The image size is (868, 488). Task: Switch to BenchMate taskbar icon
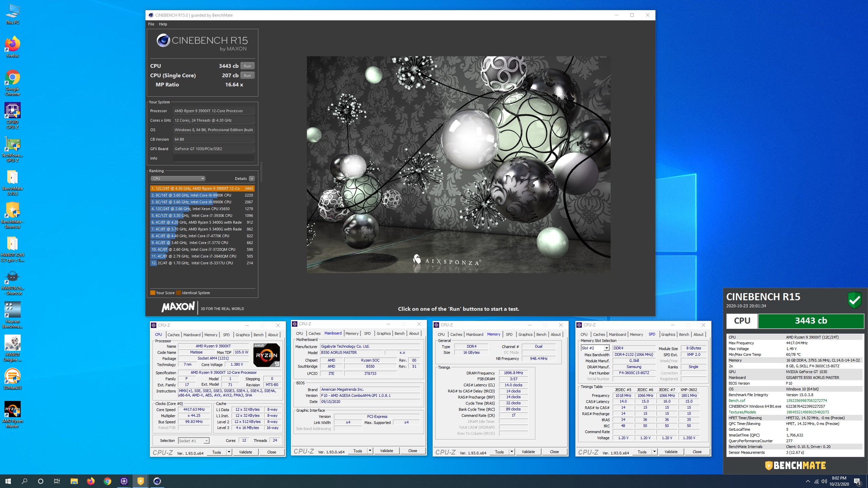pyautogui.click(x=140, y=481)
